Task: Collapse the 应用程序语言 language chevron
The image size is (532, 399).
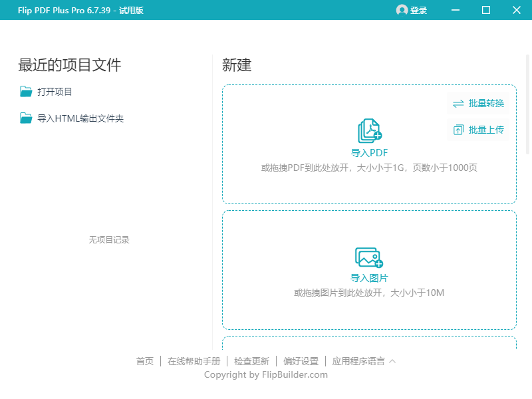Action: [x=392, y=360]
